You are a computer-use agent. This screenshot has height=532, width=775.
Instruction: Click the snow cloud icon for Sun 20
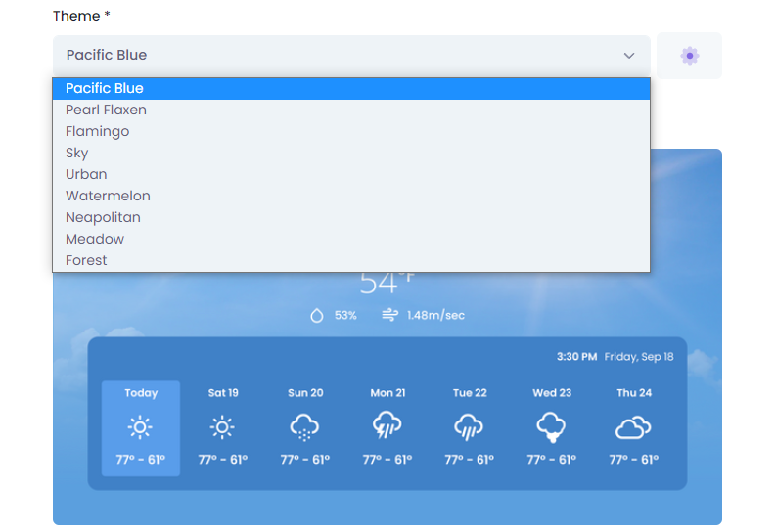pyautogui.click(x=304, y=427)
